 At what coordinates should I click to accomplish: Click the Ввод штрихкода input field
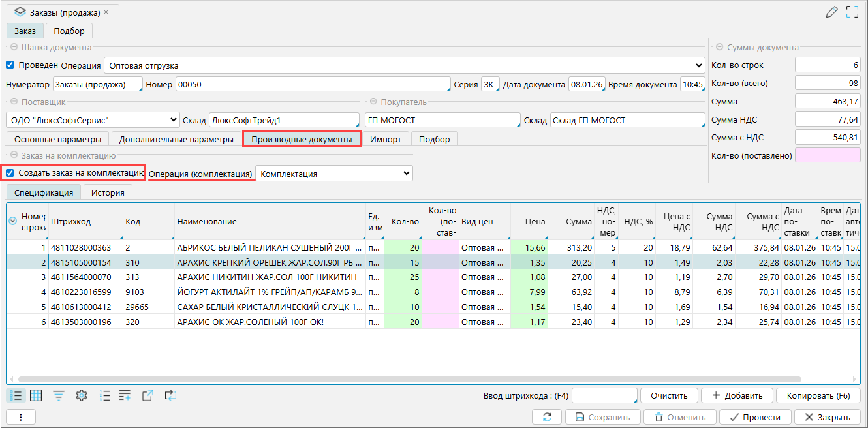(604, 395)
